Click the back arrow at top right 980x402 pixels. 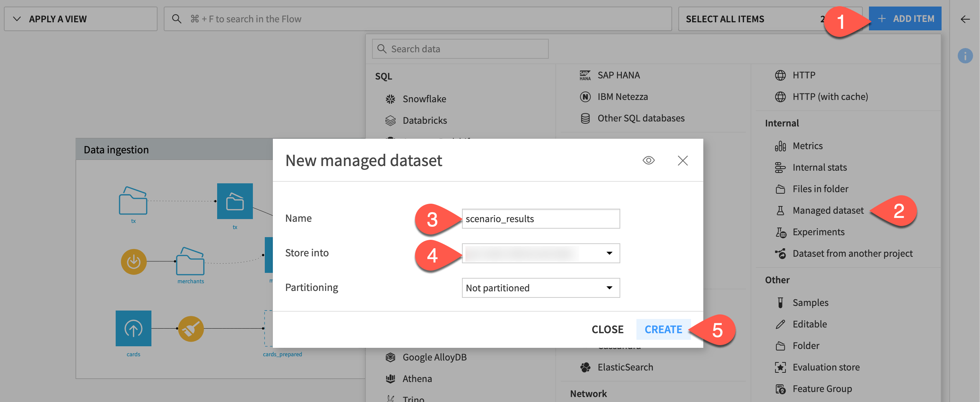966,19
